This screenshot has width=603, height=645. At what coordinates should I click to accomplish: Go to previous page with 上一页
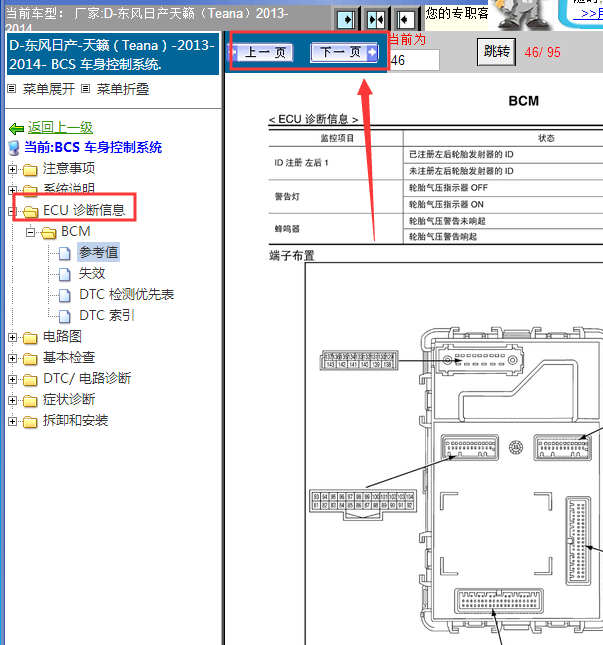tap(262, 53)
